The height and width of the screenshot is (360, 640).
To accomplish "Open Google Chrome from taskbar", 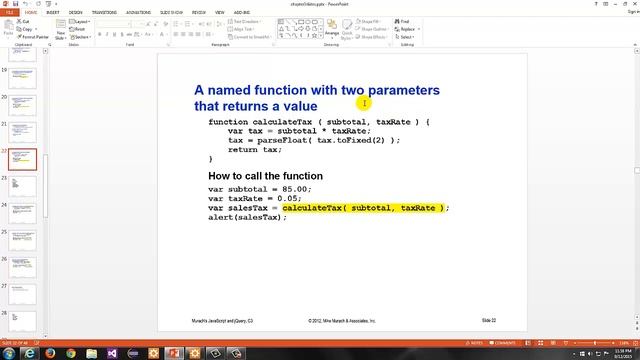I will [x=71, y=353].
